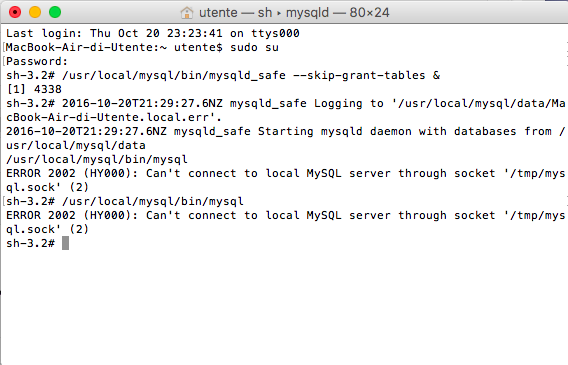Click the mysqld_safe --skip-grant-tables command
This screenshot has width=568, height=365.
[251, 76]
